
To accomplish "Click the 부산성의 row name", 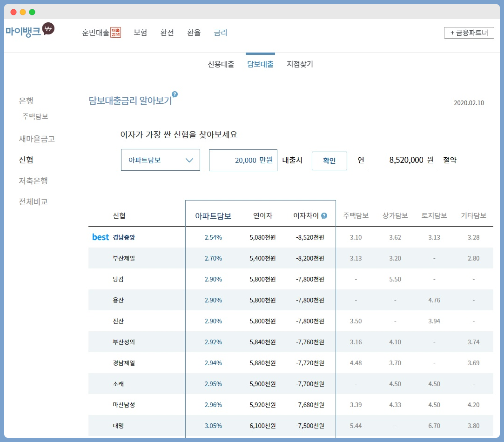I will click(x=124, y=342).
